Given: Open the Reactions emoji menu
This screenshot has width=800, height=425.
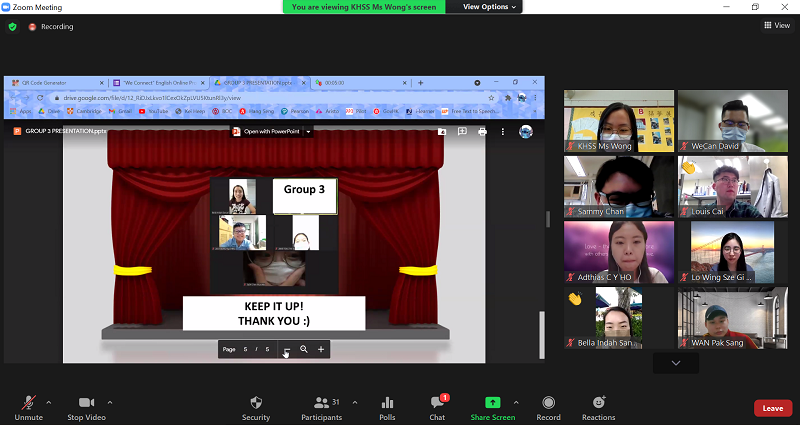Looking at the screenshot, I should (598, 403).
